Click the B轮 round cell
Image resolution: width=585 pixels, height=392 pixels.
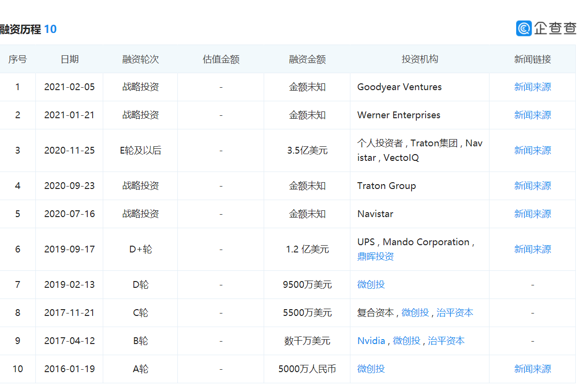(141, 341)
